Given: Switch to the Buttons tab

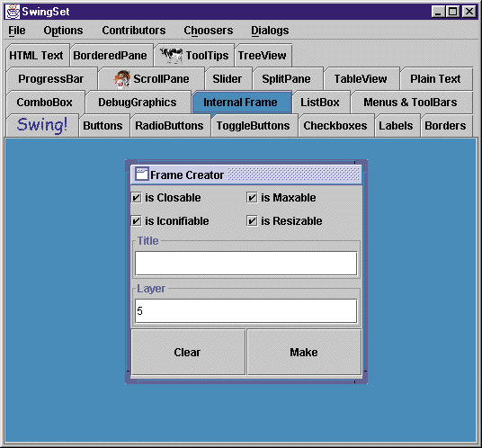Looking at the screenshot, I should click(x=104, y=125).
